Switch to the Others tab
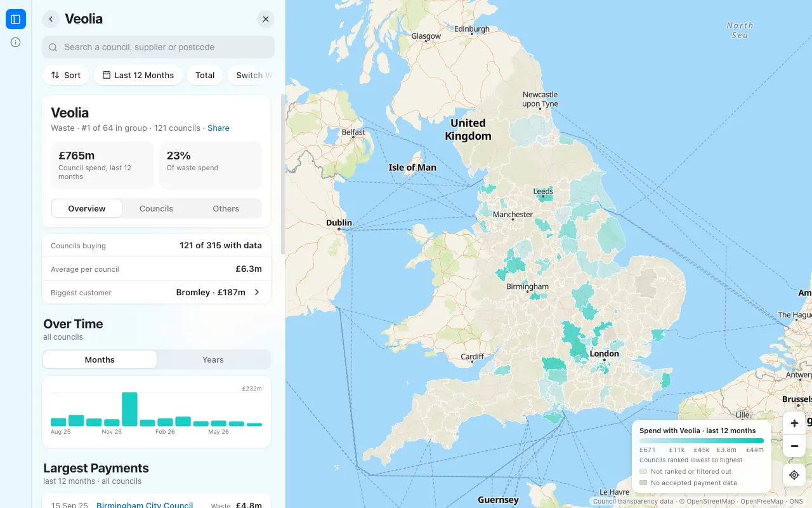Screen dimensions: 812x508 click(226, 208)
